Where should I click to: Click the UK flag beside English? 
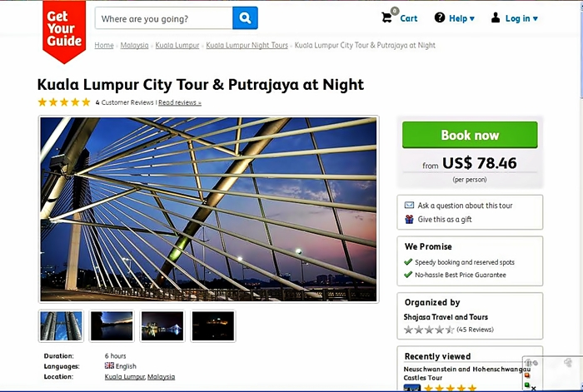[109, 366]
